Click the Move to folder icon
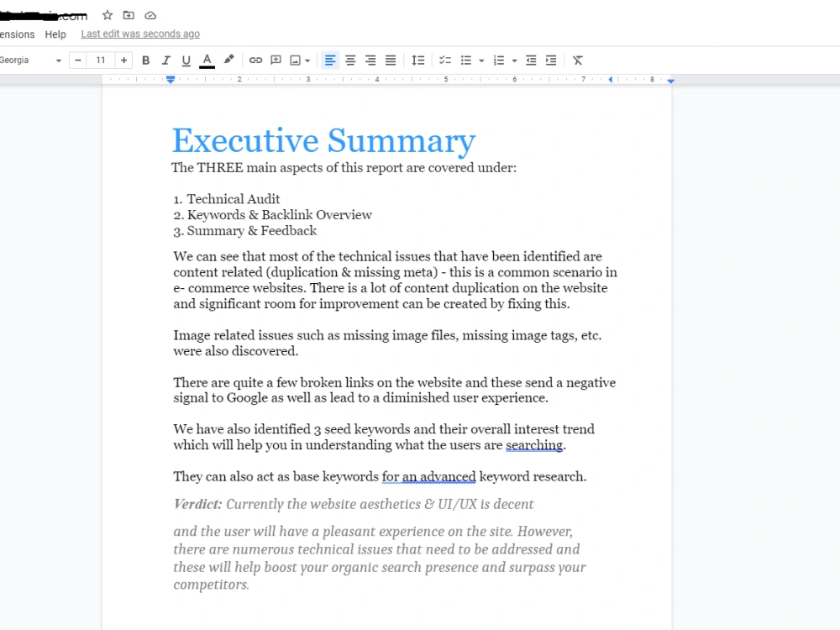840x630 pixels. click(129, 15)
